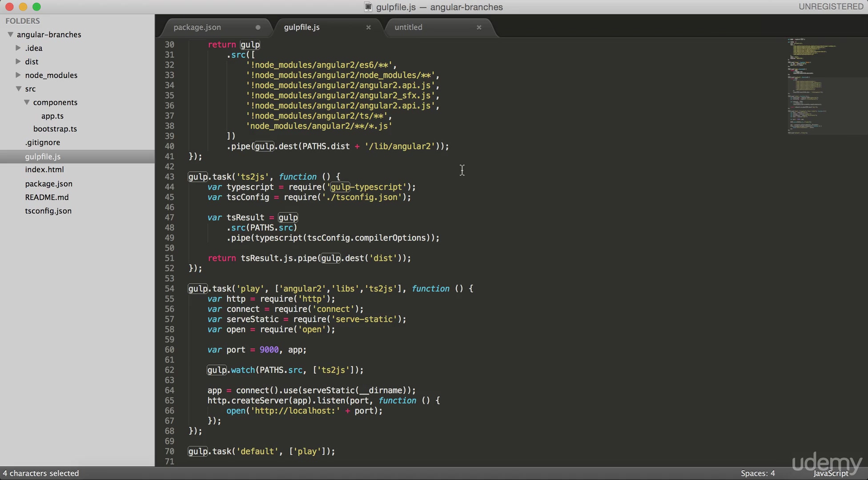Expand the node_modules folder arrow
Image resolution: width=868 pixels, height=480 pixels.
[18, 75]
